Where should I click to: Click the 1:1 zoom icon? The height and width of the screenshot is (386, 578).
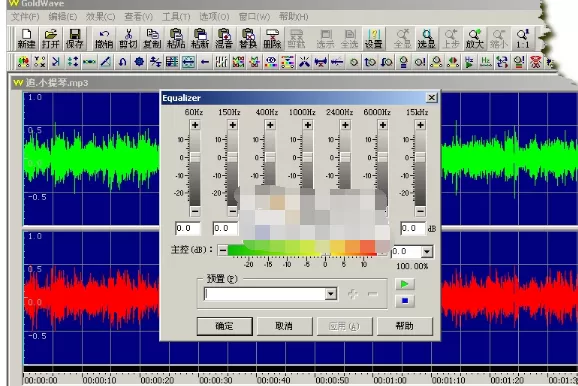tap(523, 39)
